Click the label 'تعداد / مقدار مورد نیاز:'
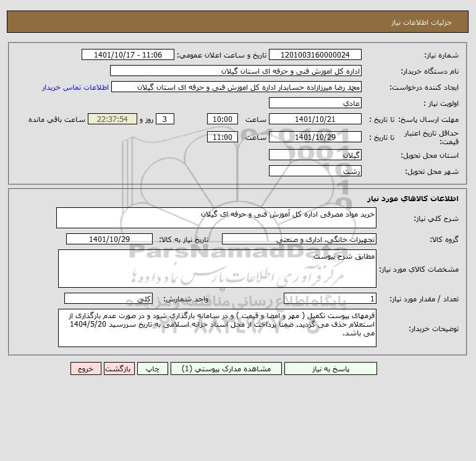Image resolution: width=476 pixels, height=461 pixels. tap(424, 299)
